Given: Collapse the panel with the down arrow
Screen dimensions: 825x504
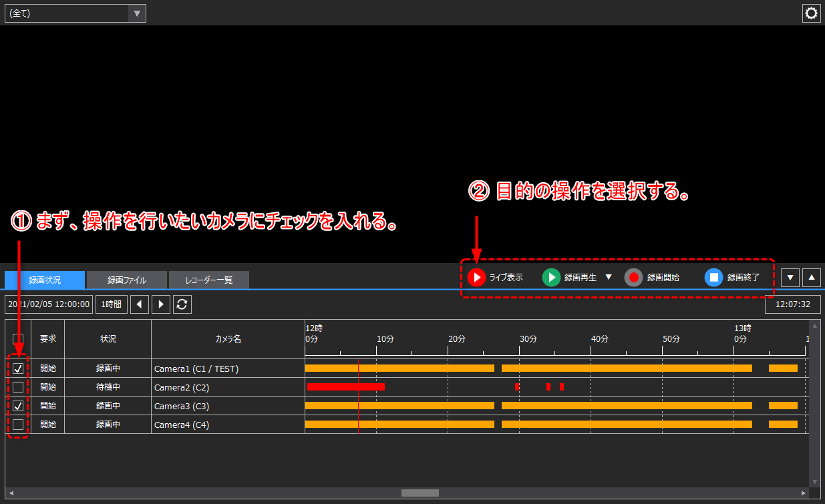Looking at the screenshot, I should (790, 277).
